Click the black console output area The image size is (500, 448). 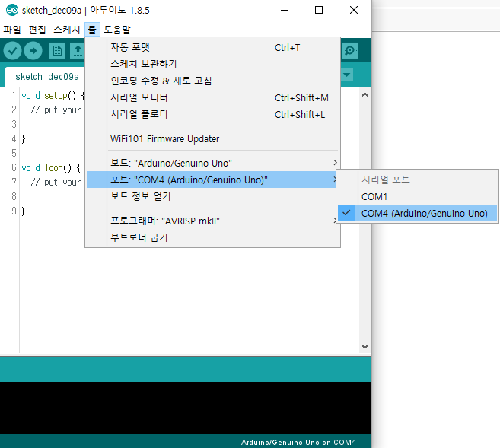[x=186, y=408]
